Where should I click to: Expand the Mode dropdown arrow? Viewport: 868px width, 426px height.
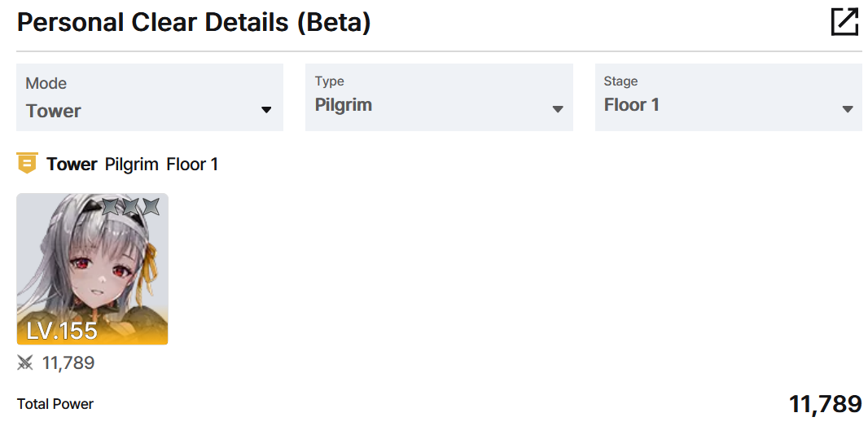[x=266, y=110]
